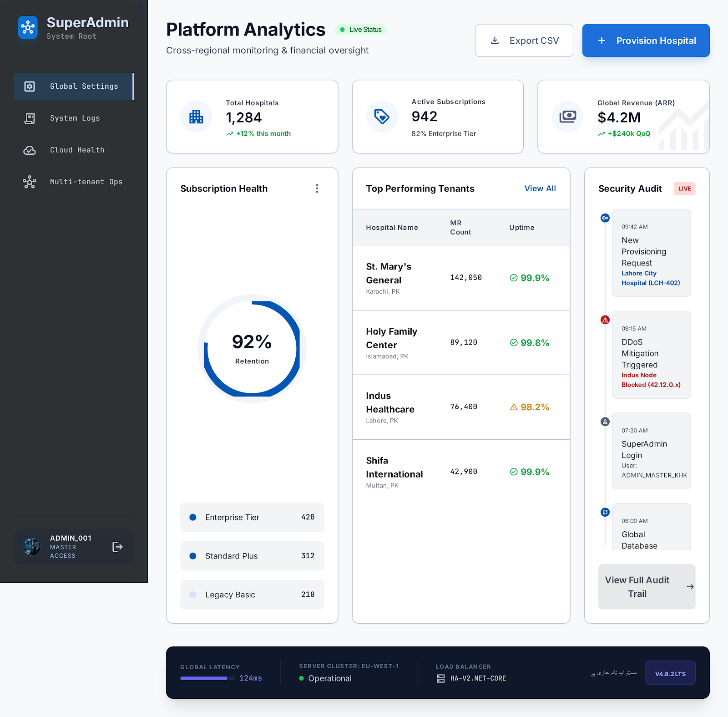
Task: Click the logout icon beside ADMIN_001
Action: tap(117, 547)
